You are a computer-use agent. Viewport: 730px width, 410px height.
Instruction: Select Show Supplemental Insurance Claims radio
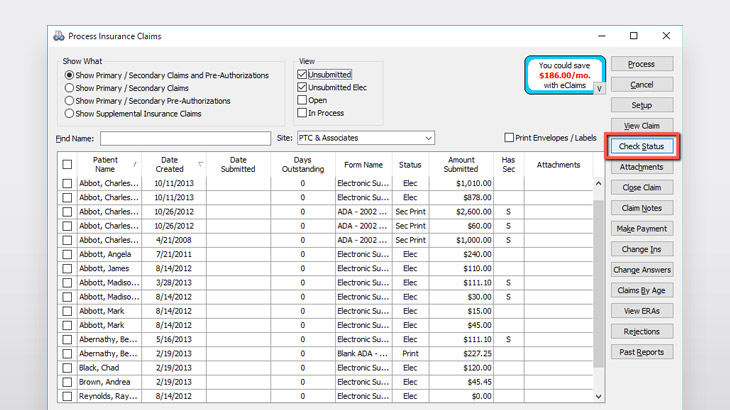[x=69, y=114]
